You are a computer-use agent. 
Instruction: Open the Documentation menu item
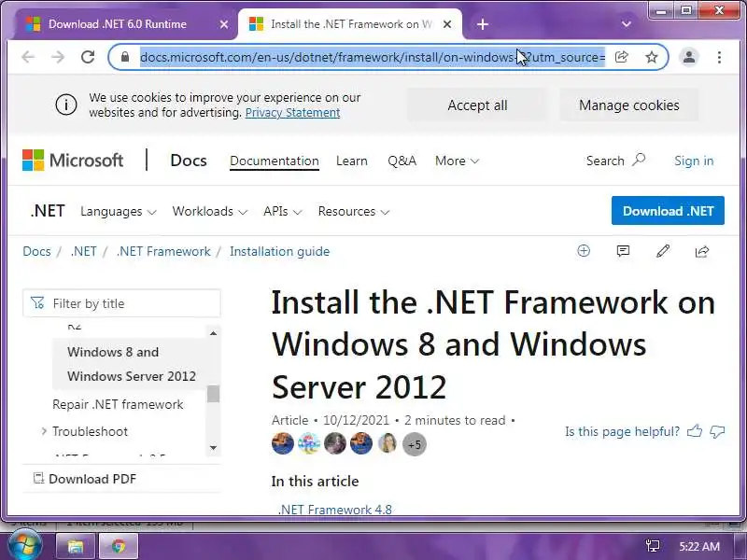click(x=275, y=161)
